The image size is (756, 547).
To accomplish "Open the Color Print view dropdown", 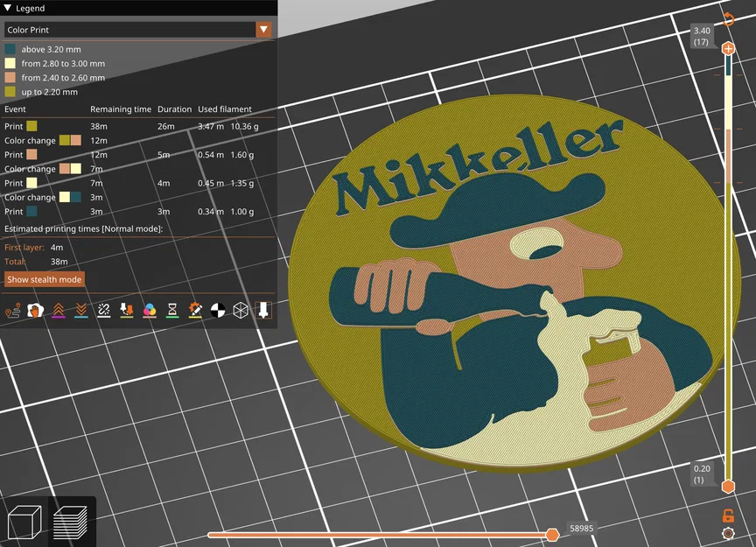I will coord(138,30).
